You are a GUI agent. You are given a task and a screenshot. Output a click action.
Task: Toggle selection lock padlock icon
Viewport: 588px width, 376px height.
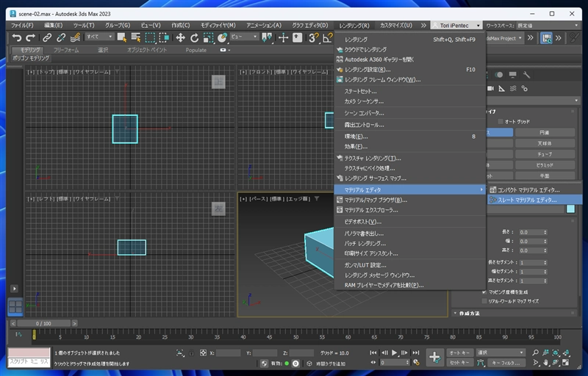click(192, 352)
